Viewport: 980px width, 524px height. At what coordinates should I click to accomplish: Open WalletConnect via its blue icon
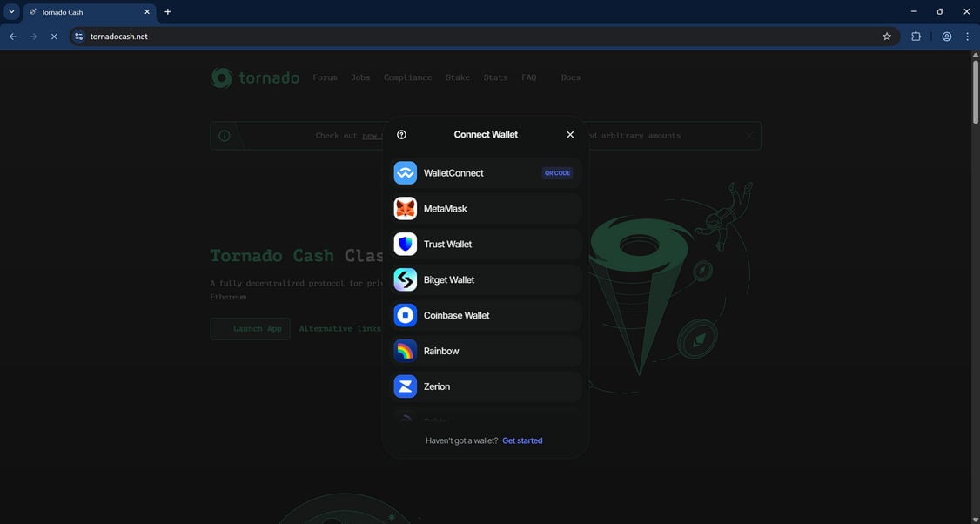coord(406,172)
